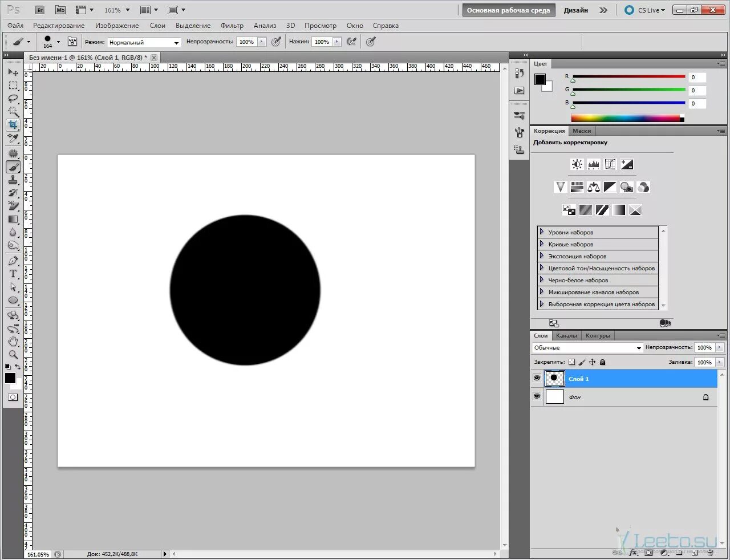The height and width of the screenshot is (560, 730).
Task: Select the Brush tool in the toolbox
Action: point(13,167)
